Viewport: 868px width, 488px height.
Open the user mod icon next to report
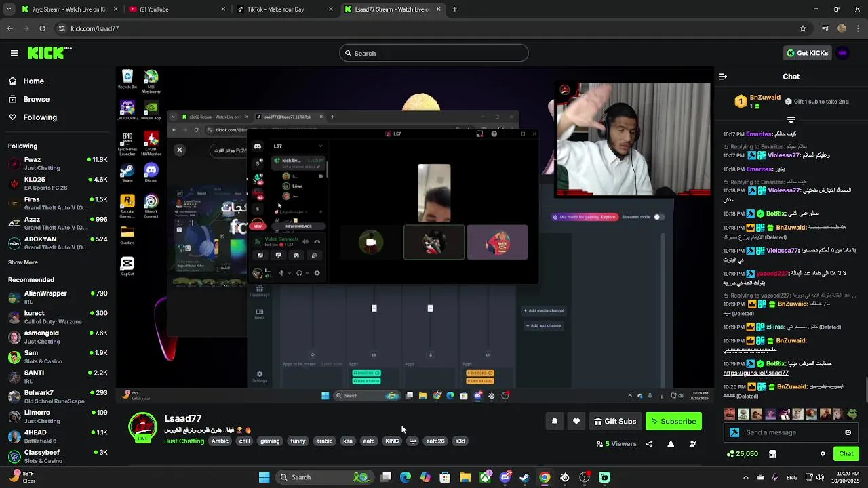pyautogui.click(x=692, y=444)
